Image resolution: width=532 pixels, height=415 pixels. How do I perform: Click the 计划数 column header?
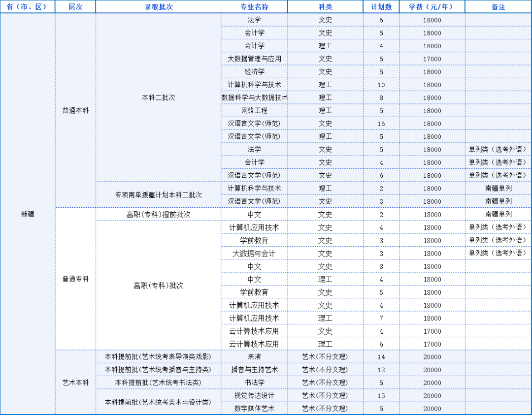tap(381, 6)
